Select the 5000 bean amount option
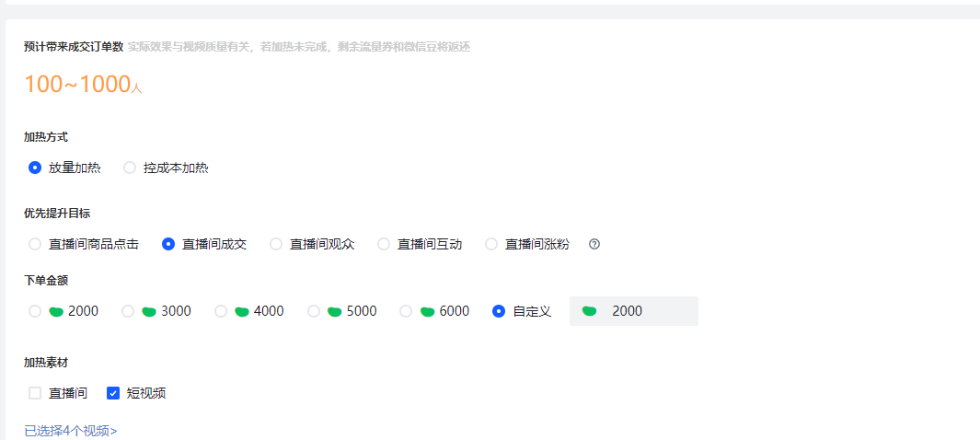This screenshot has width=980, height=440. click(x=314, y=311)
